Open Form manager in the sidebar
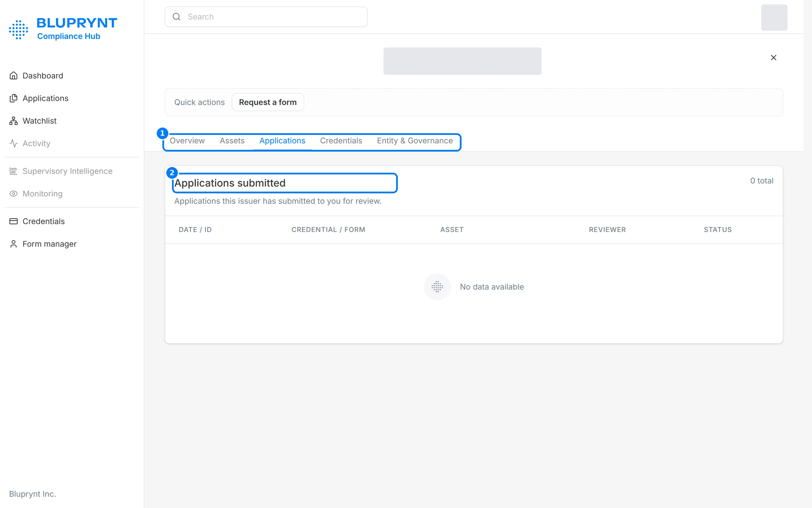This screenshot has height=508, width=812. pyautogui.click(x=50, y=244)
